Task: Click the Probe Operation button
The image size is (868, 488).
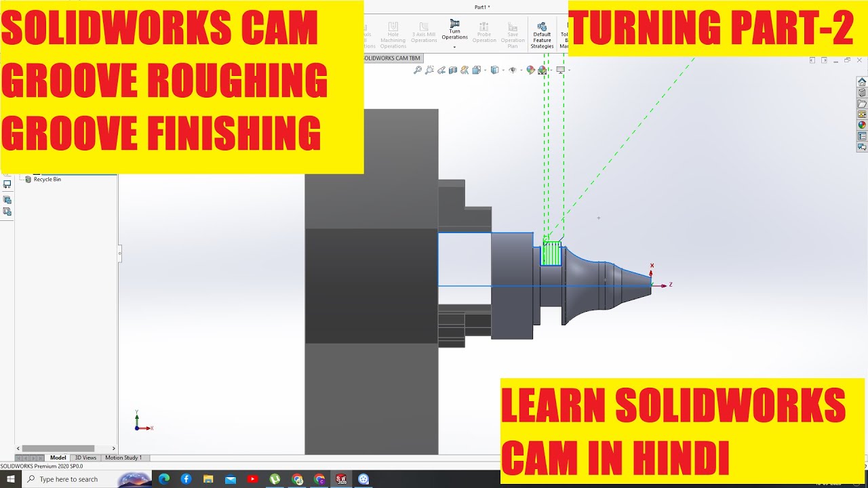Action: pos(484,33)
